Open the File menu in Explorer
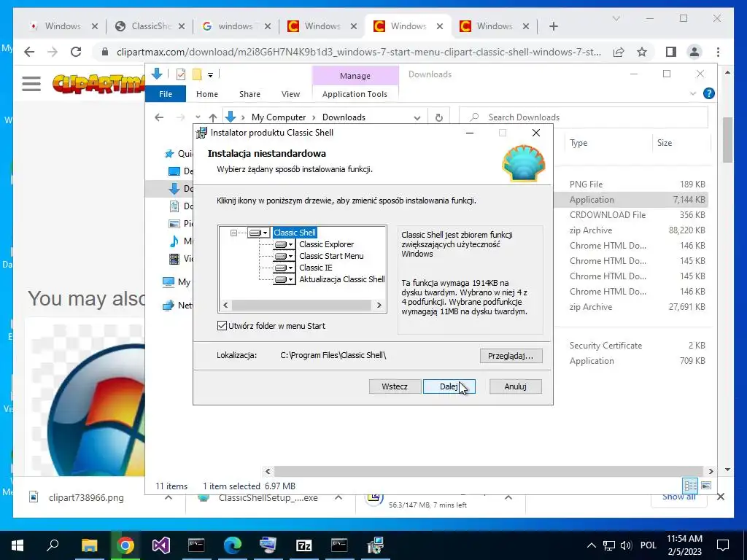Screen dimensions: 747x560 pyautogui.click(x=166, y=94)
